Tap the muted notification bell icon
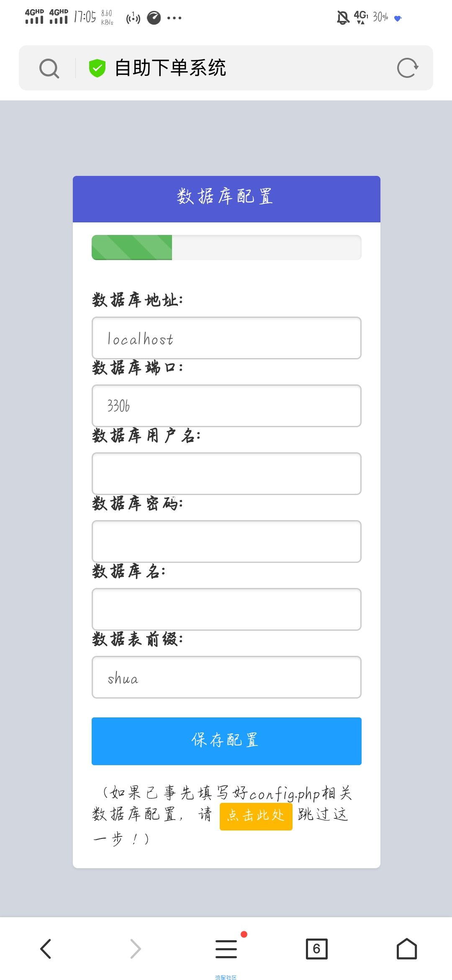The width and height of the screenshot is (452, 980). coord(343,18)
